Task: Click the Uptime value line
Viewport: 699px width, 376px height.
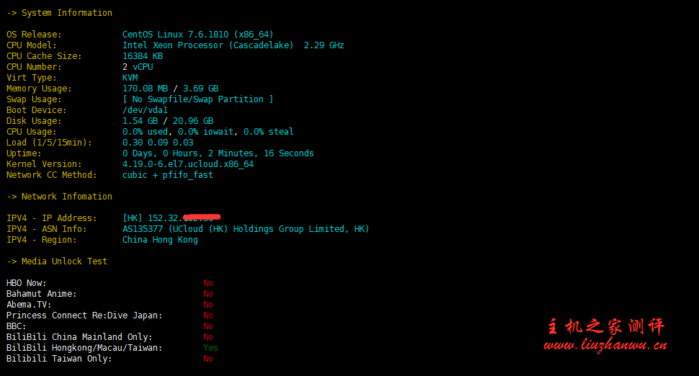Action: point(218,153)
